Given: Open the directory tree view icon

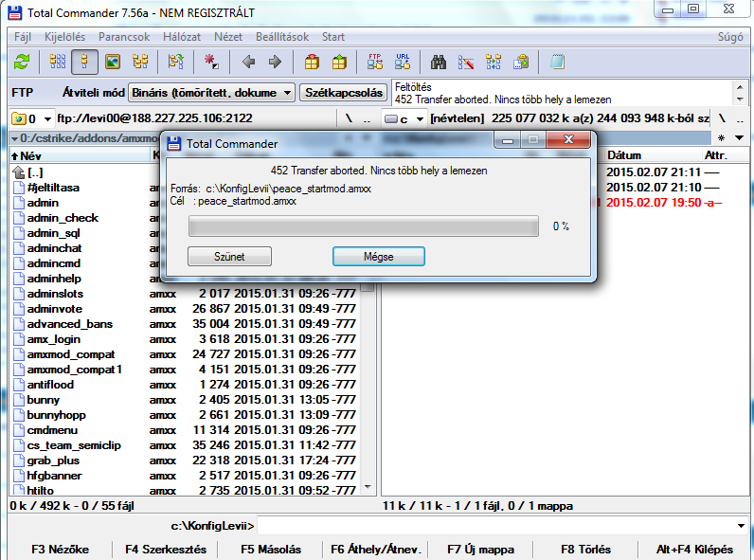Looking at the screenshot, I should (140, 62).
